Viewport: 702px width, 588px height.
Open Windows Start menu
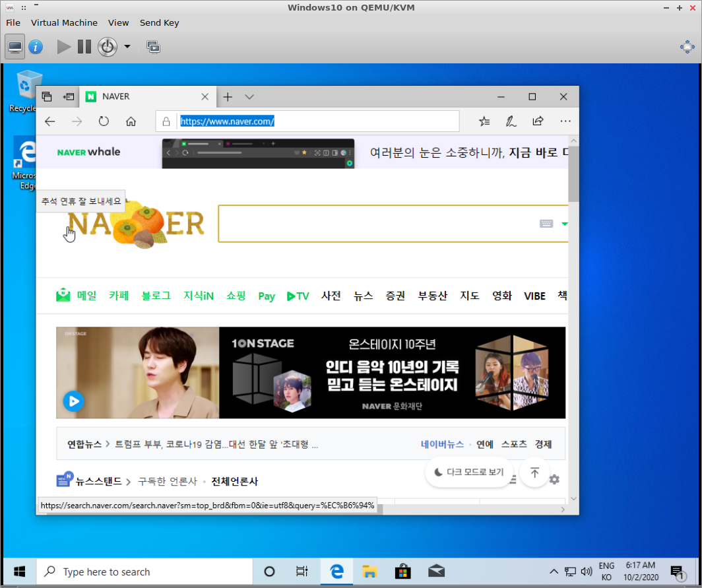click(20, 572)
